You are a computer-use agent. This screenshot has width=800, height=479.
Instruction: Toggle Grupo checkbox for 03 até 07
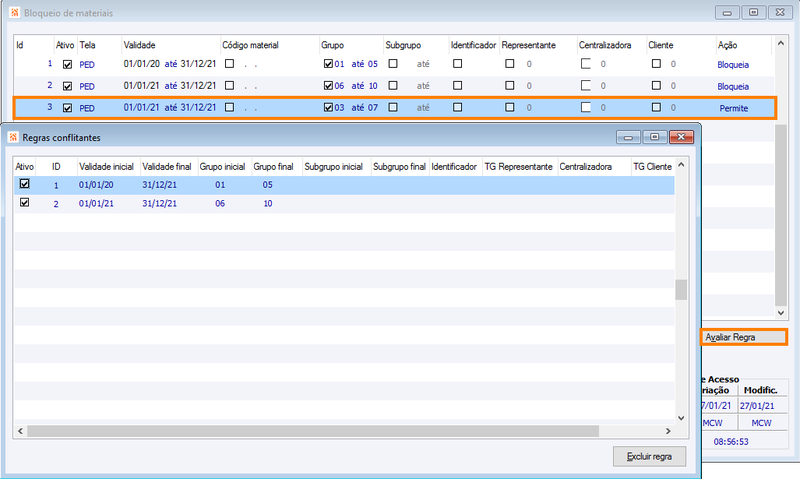(328, 108)
